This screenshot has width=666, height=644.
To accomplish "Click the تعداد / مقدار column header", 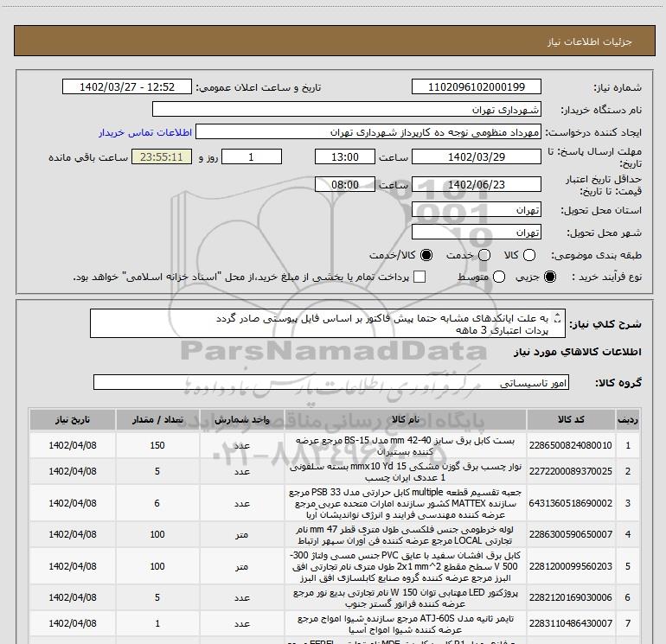I will coord(157,420).
